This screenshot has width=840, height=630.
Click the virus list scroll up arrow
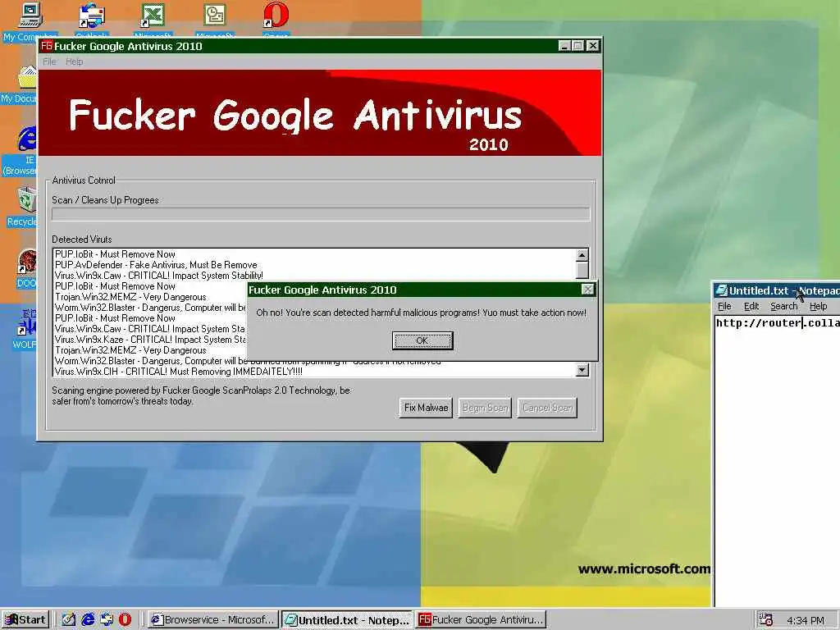click(582, 255)
